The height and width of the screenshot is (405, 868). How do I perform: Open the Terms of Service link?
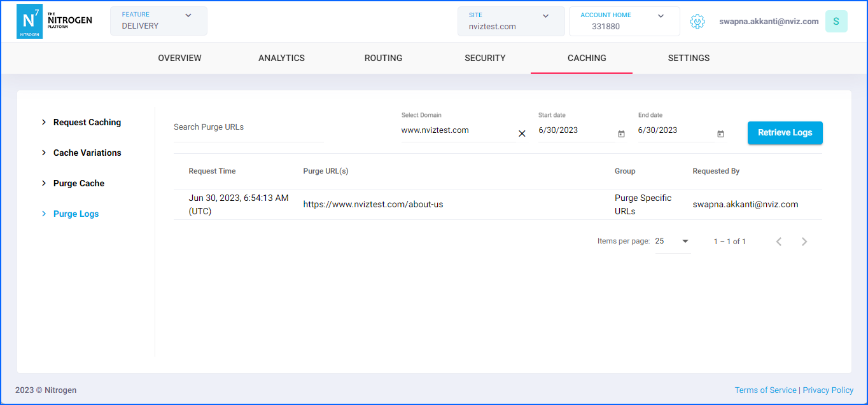[765, 390]
